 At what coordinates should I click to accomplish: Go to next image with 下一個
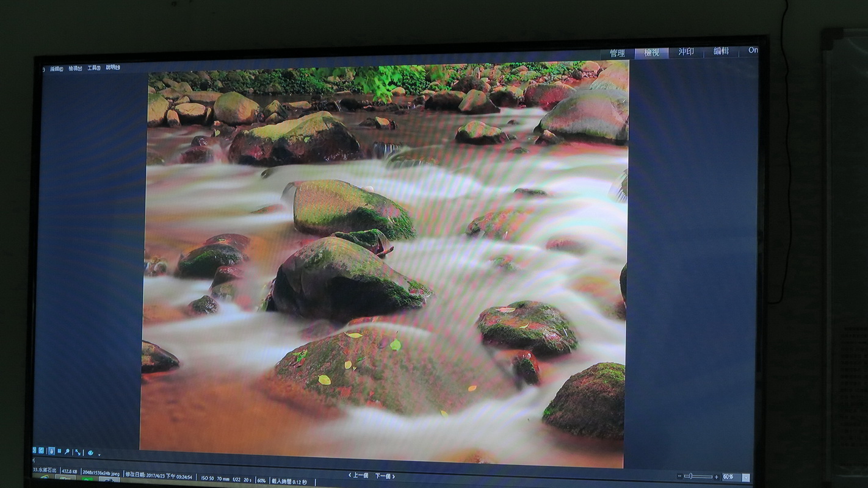[385, 476]
